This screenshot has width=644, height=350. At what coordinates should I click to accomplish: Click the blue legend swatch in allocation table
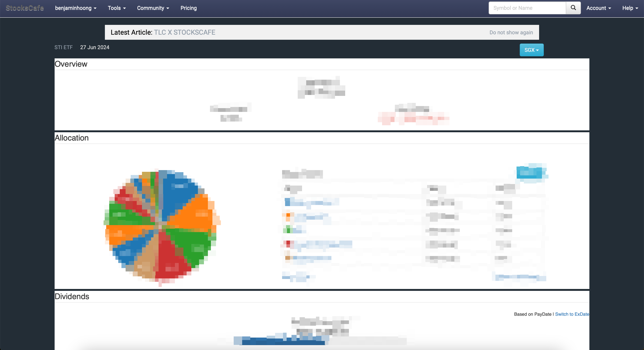(287, 202)
